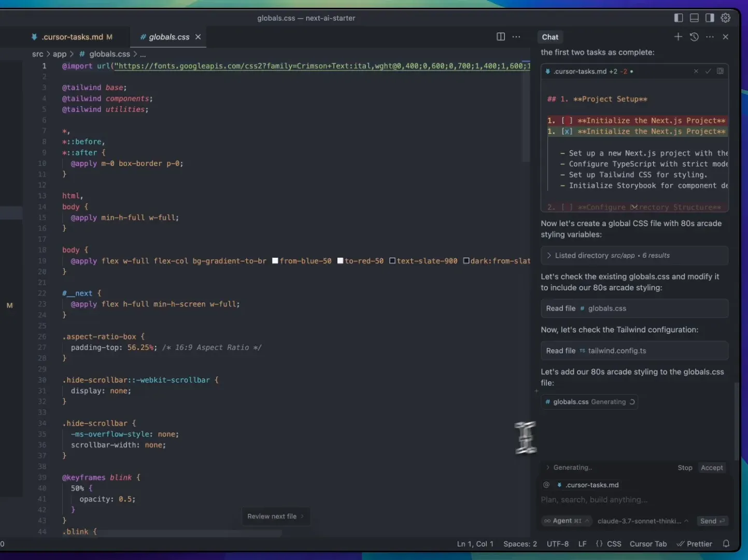Click app in the breadcrumb
The height and width of the screenshot is (560, 748).
pos(60,54)
